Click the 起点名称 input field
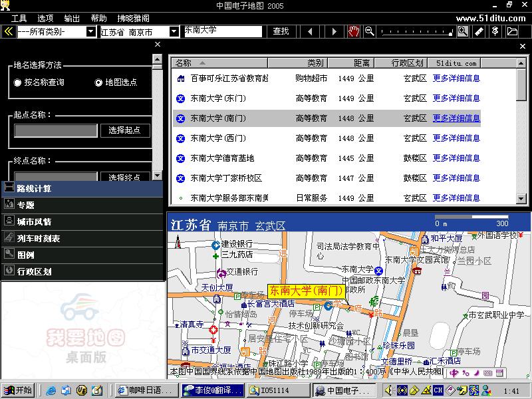This screenshot has height=399, width=532. 56,130
